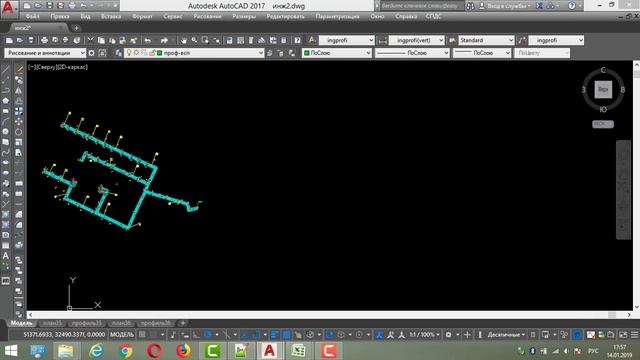Click the Open folder icon in quick access

point(38,6)
